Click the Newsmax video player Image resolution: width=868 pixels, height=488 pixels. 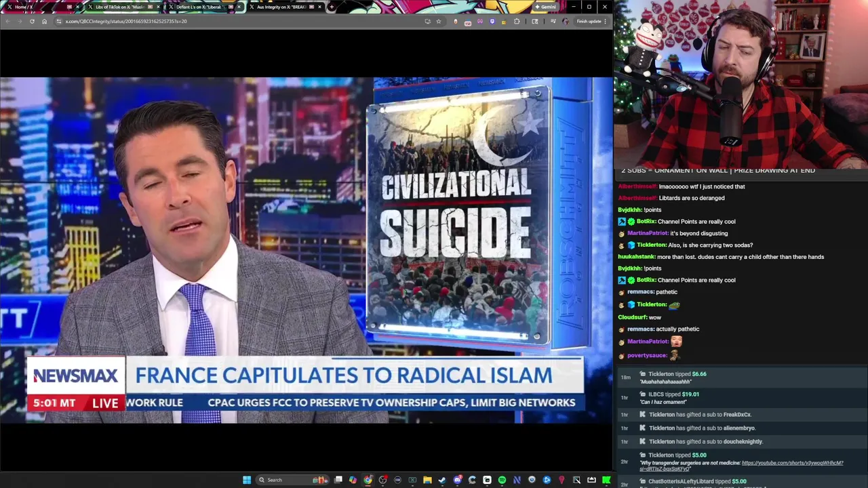306,250
